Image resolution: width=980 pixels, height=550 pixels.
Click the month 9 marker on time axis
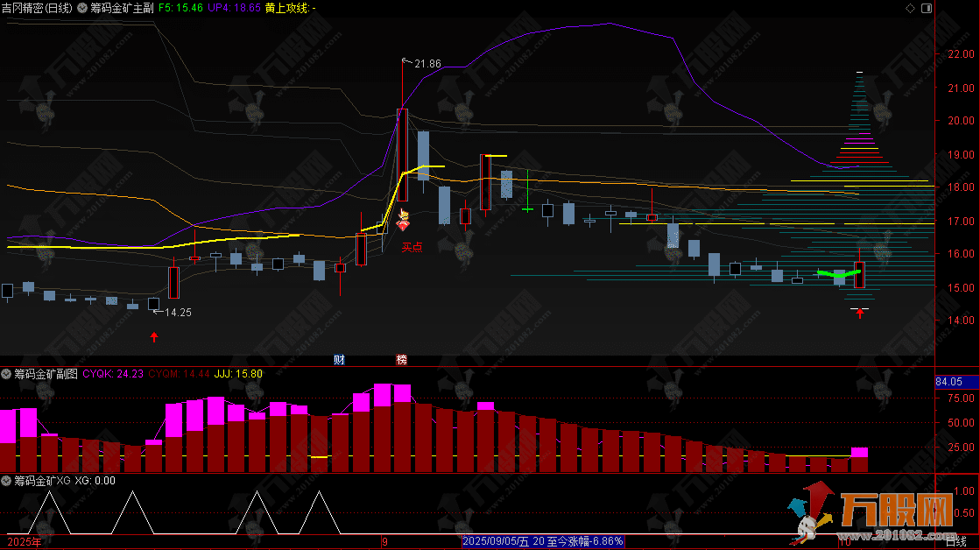(x=384, y=542)
